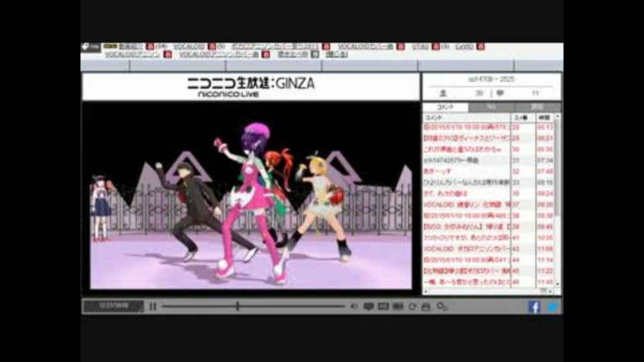Image resolution: width=644 pixels, height=362 pixels.
Task: Switch to the rightmost comment panel tab
Action: [x=537, y=107]
